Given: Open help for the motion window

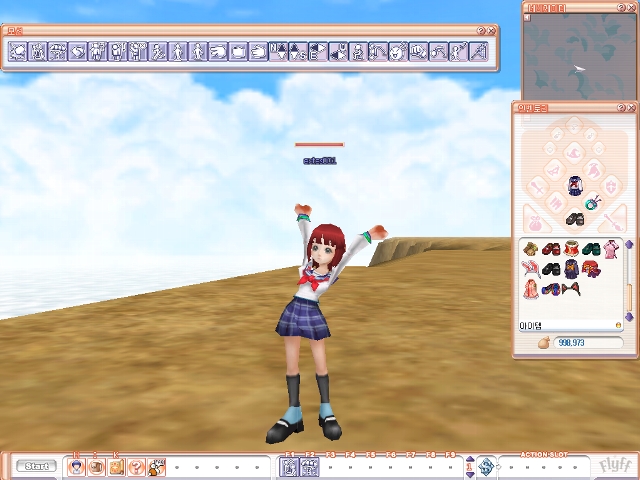Looking at the screenshot, I should point(481,30).
